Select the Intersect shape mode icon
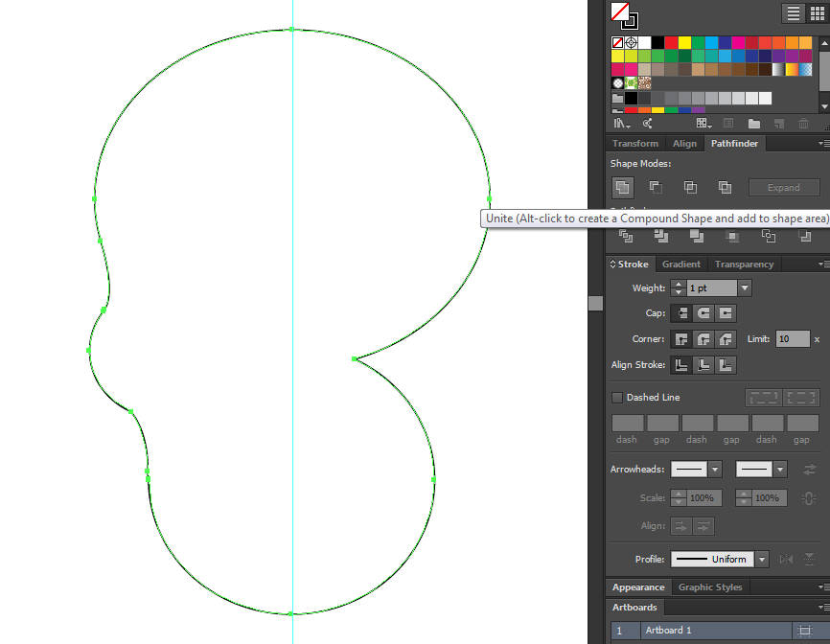Image resolution: width=830 pixels, height=644 pixels. pyautogui.click(x=690, y=188)
